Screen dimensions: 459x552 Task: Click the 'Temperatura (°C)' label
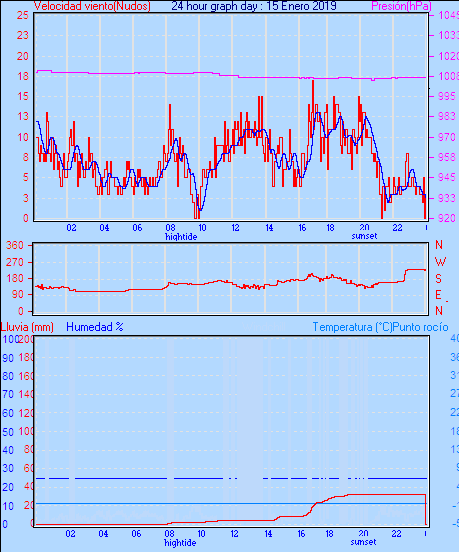352,327
